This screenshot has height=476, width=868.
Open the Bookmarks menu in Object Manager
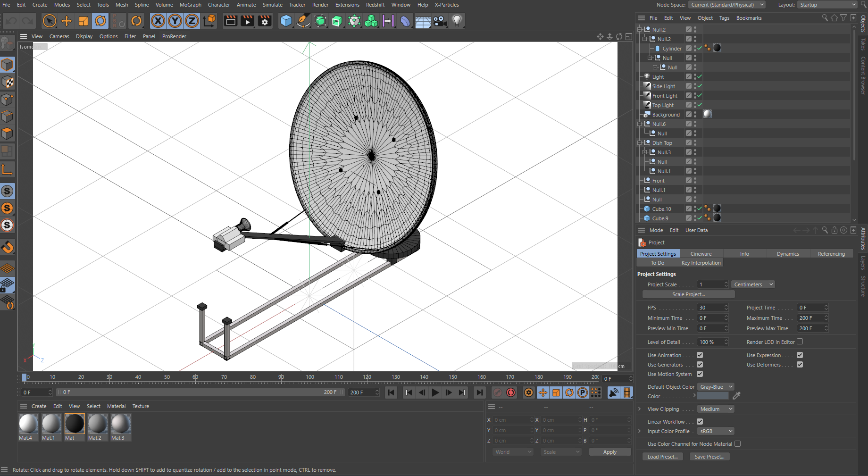coord(749,18)
